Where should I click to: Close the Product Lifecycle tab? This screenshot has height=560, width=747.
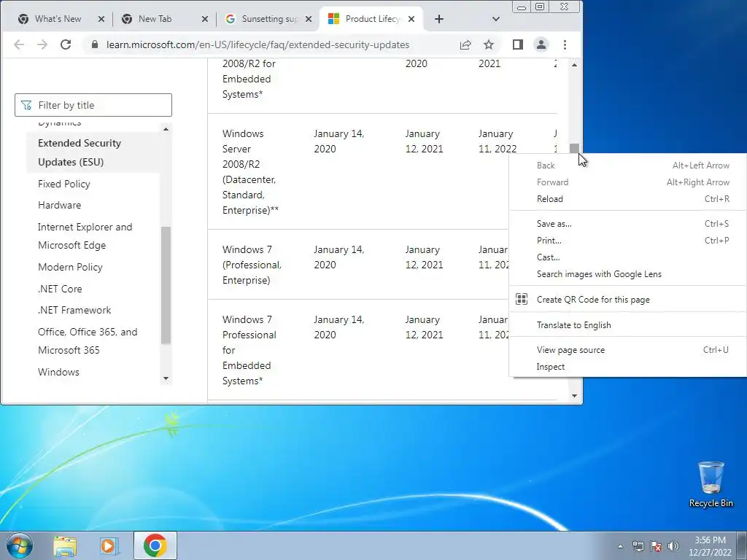tap(411, 19)
